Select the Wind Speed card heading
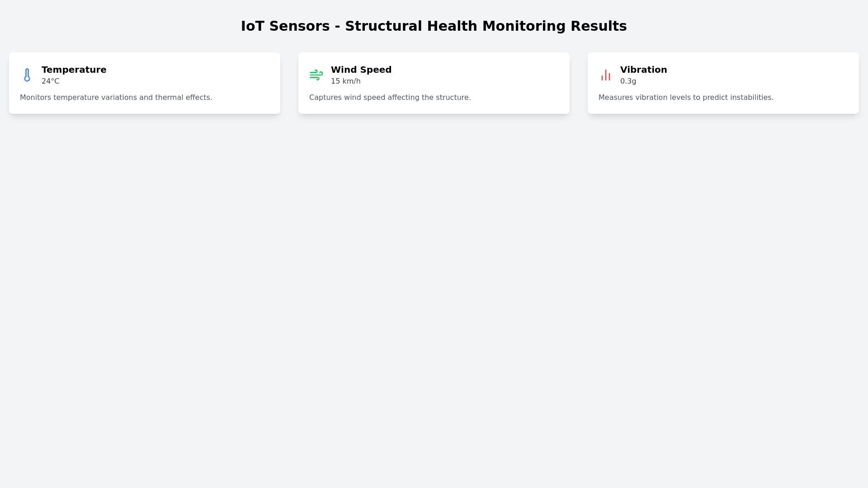 pyautogui.click(x=361, y=70)
